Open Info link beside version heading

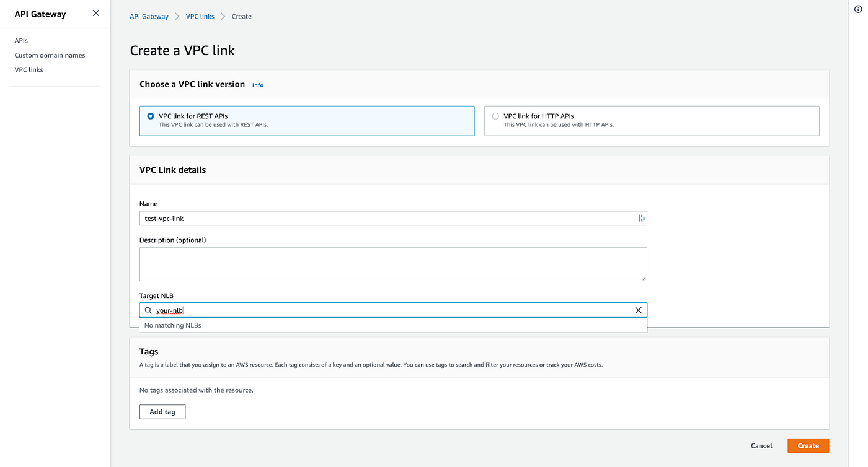pyautogui.click(x=258, y=85)
